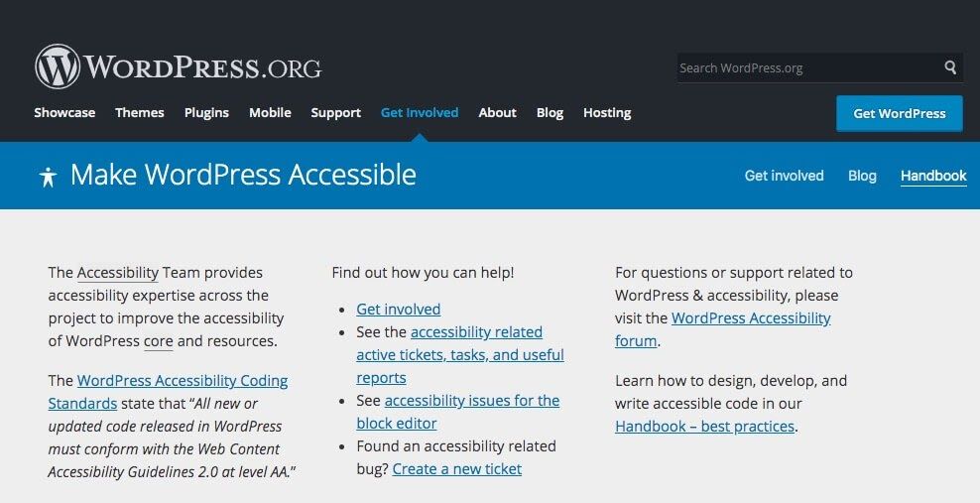Open Handbook – best practices link
Image resolution: width=980 pixels, height=503 pixels.
coord(704,426)
